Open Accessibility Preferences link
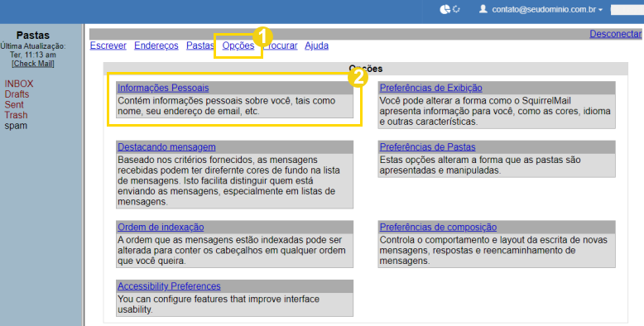Image resolution: width=644 pixels, height=326 pixels. pyautogui.click(x=169, y=286)
